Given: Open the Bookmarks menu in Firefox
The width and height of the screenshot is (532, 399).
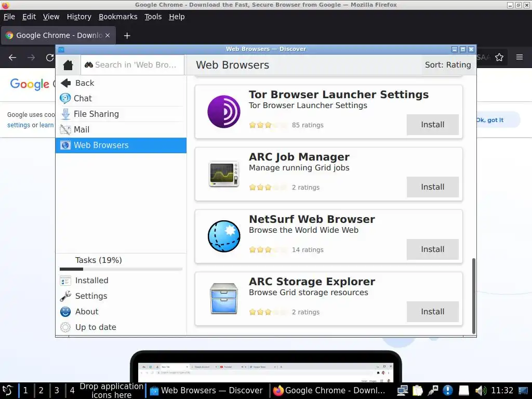Looking at the screenshot, I should tap(118, 17).
